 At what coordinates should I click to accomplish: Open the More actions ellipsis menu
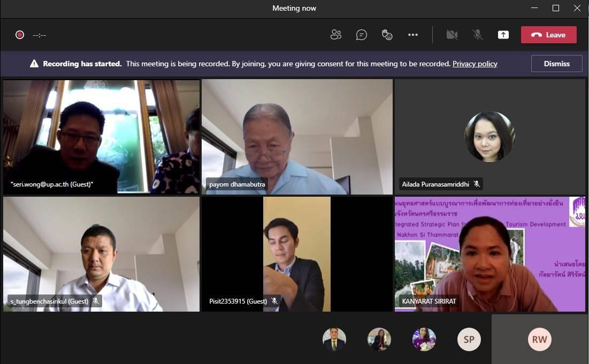pyautogui.click(x=413, y=35)
